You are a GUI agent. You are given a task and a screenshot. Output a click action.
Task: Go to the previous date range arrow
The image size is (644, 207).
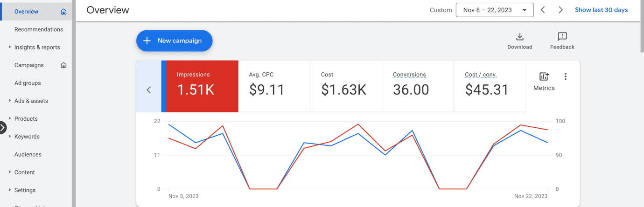pyautogui.click(x=543, y=10)
